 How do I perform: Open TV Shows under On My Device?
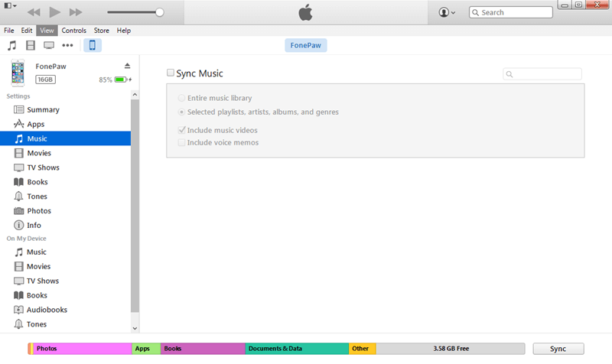point(66,281)
